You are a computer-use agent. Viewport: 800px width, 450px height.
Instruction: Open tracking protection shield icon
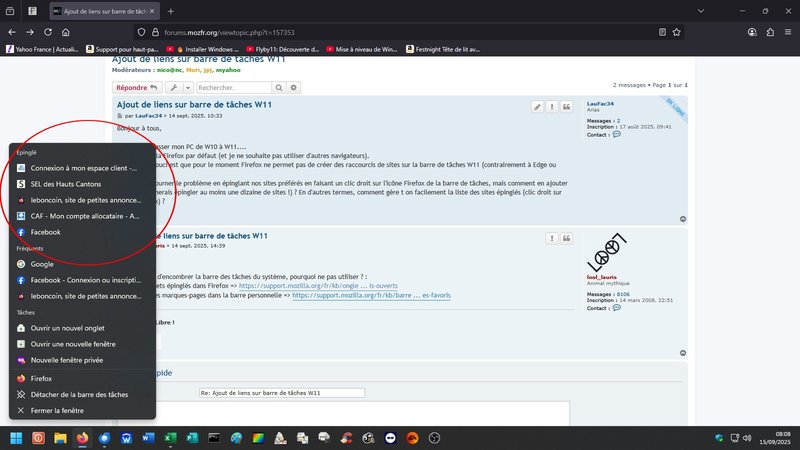141,32
